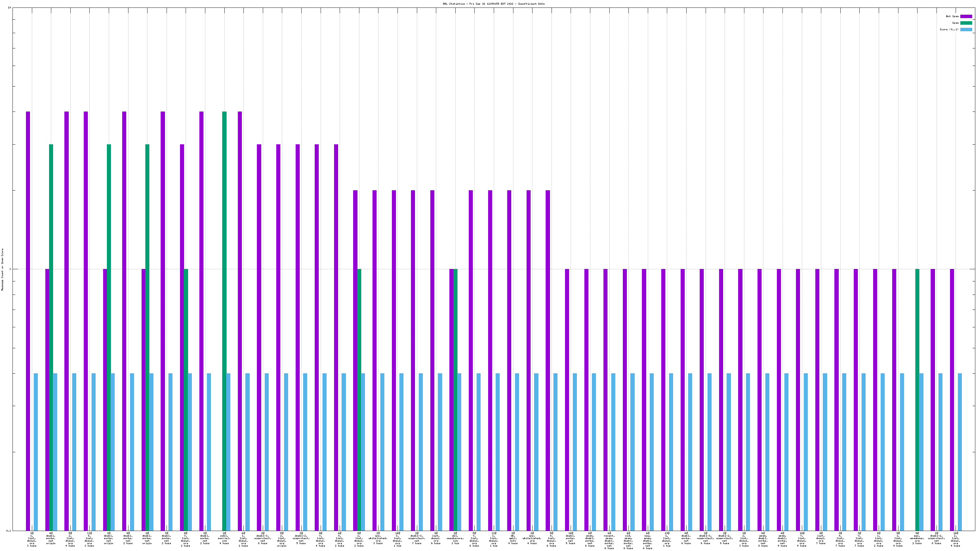Click the 'Not Spam' legend label text
Screen dimensions: 980x551
point(952,16)
